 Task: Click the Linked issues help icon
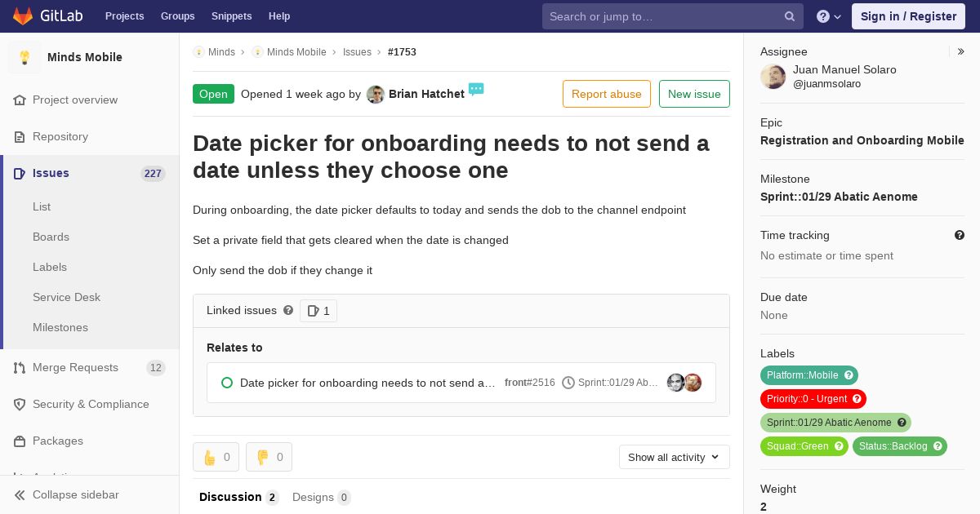point(288,310)
